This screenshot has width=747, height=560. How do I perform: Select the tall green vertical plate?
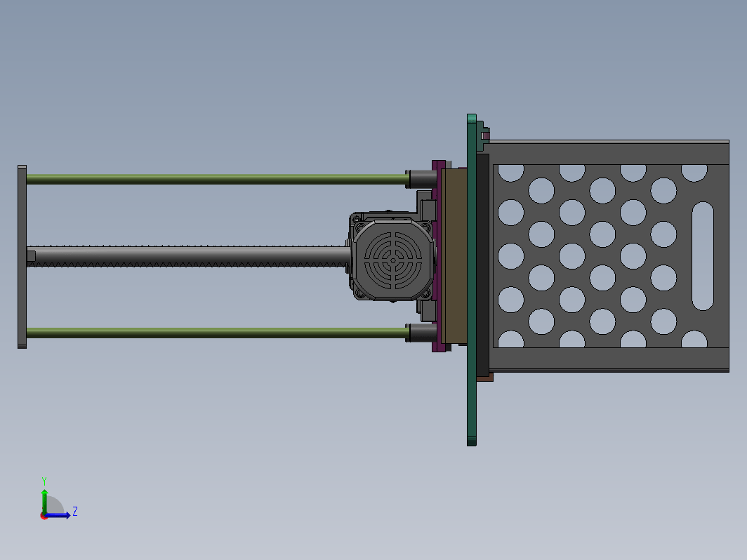click(x=472, y=280)
